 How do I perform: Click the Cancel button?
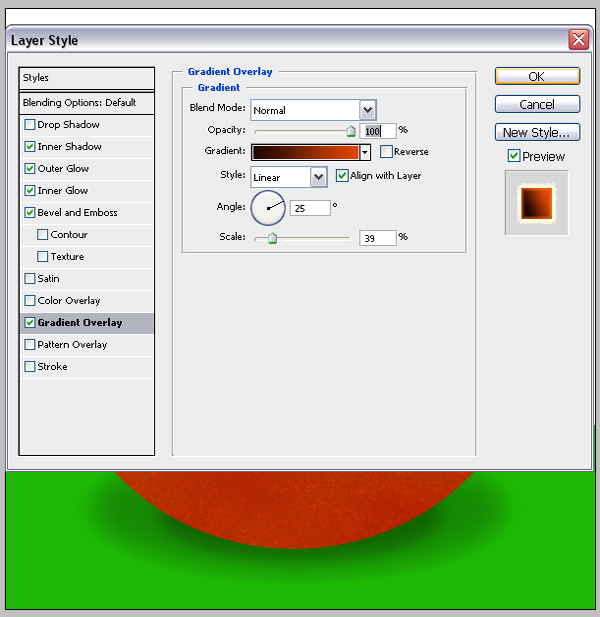tap(537, 104)
